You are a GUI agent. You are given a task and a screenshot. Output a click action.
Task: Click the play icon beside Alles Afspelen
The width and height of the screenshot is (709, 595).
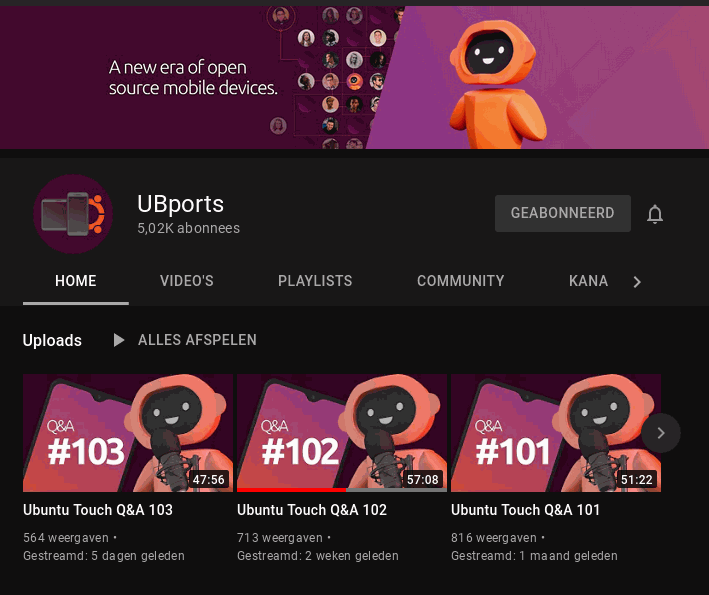(119, 340)
